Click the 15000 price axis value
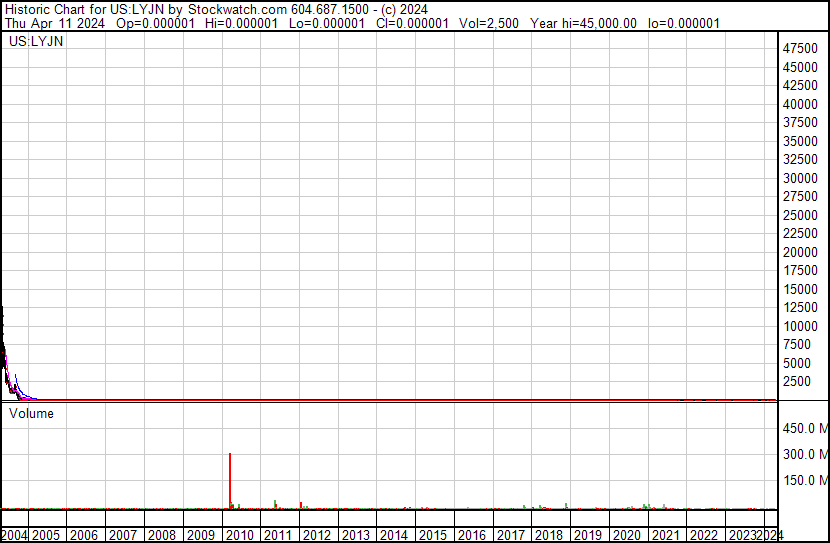The width and height of the screenshot is (830, 543). coord(800,289)
